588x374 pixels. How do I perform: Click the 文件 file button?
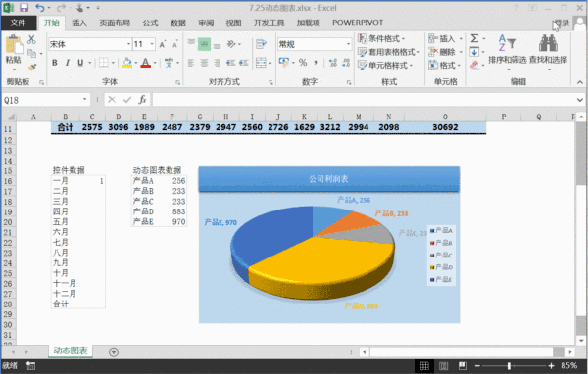(18, 23)
